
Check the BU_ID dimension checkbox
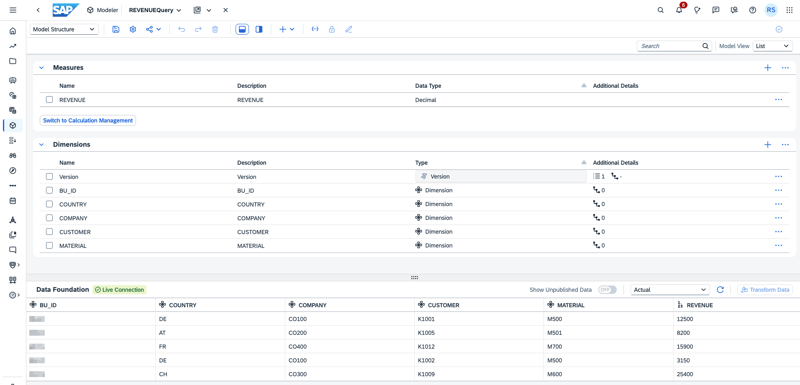point(49,190)
